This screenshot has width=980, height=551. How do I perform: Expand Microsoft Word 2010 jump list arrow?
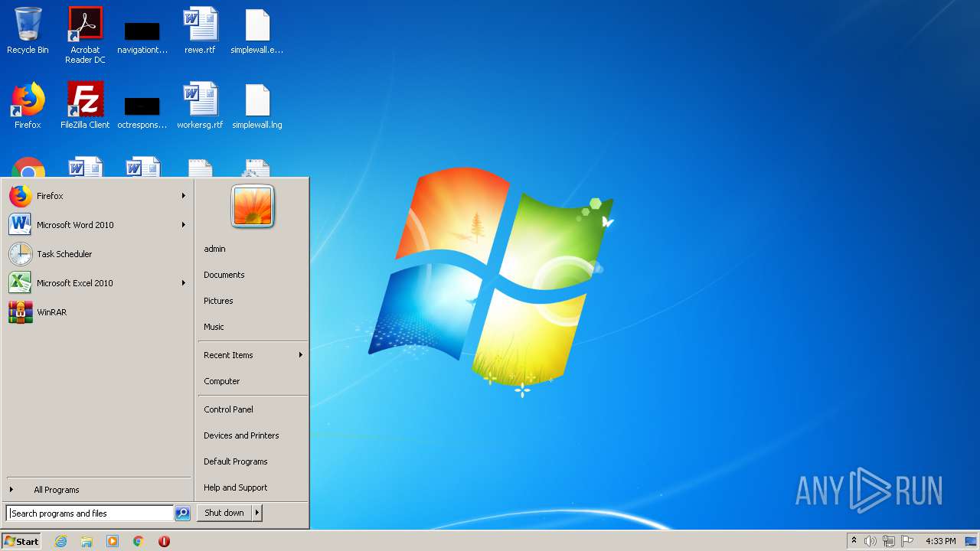coord(184,225)
